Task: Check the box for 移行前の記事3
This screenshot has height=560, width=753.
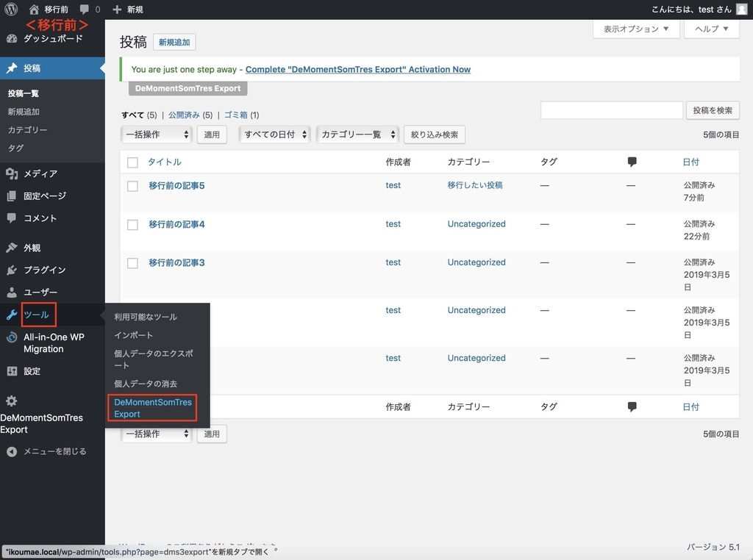Action: [x=132, y=263]
